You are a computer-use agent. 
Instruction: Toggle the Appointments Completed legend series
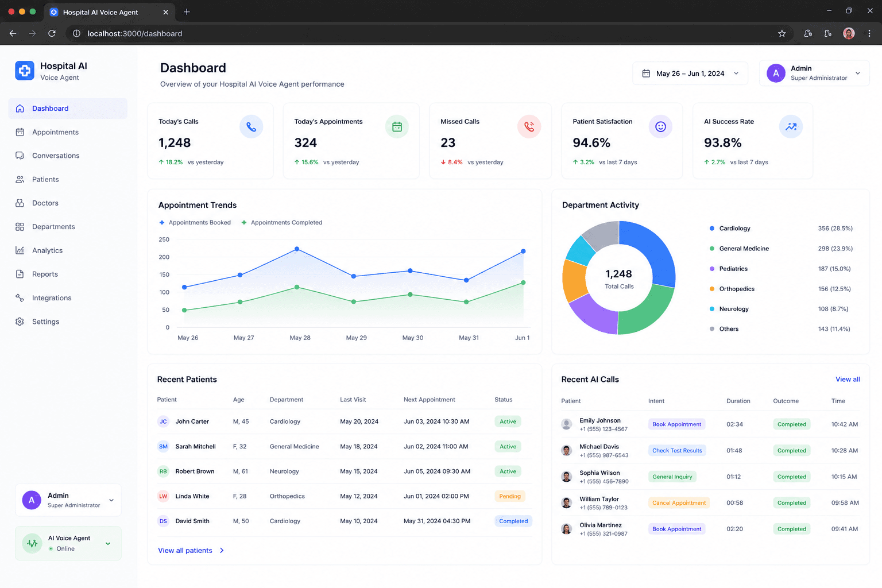pos(281,223)
